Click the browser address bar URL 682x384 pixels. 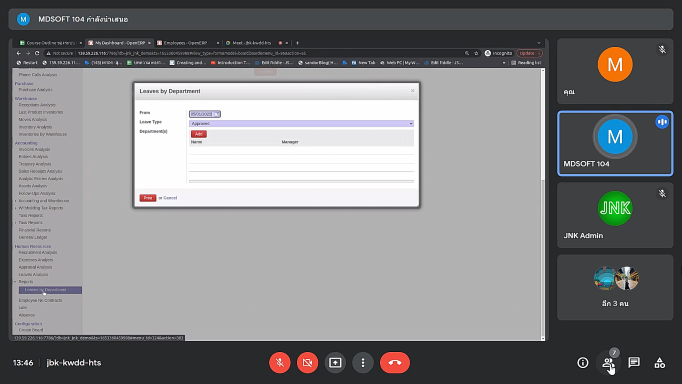[191, 53]
